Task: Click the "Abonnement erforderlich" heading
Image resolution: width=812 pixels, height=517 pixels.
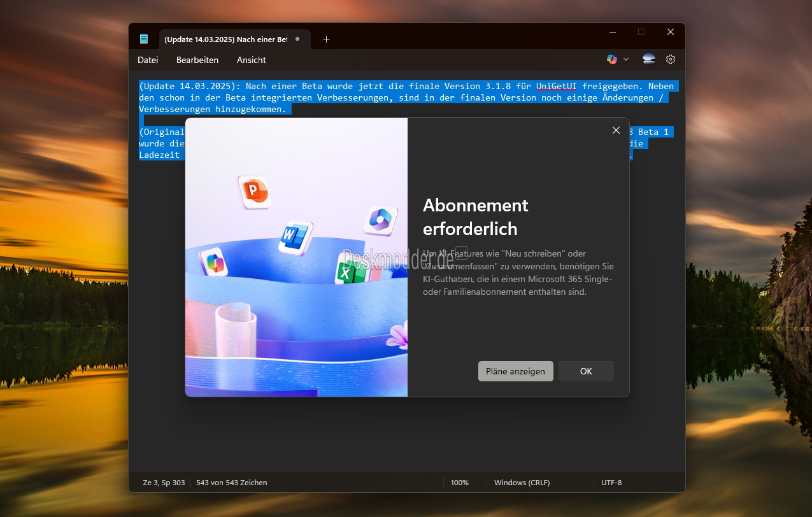Action: 476,216
